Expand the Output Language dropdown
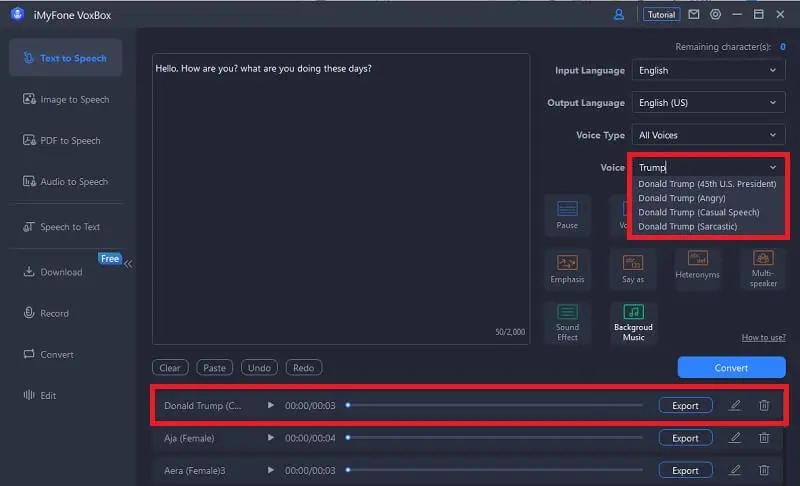Screen dimensions: 800x486 click(x=708, y=103)
